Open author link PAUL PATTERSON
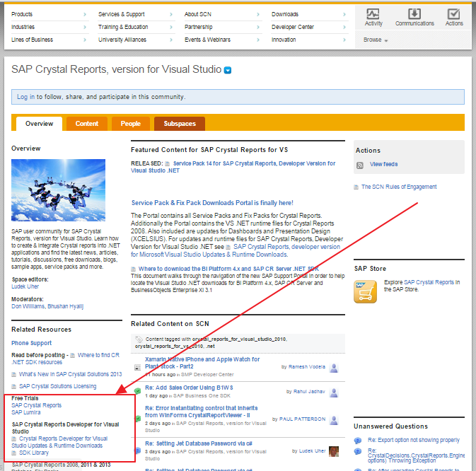Viewport: 476px width, 471px height. tap(302, 419)
